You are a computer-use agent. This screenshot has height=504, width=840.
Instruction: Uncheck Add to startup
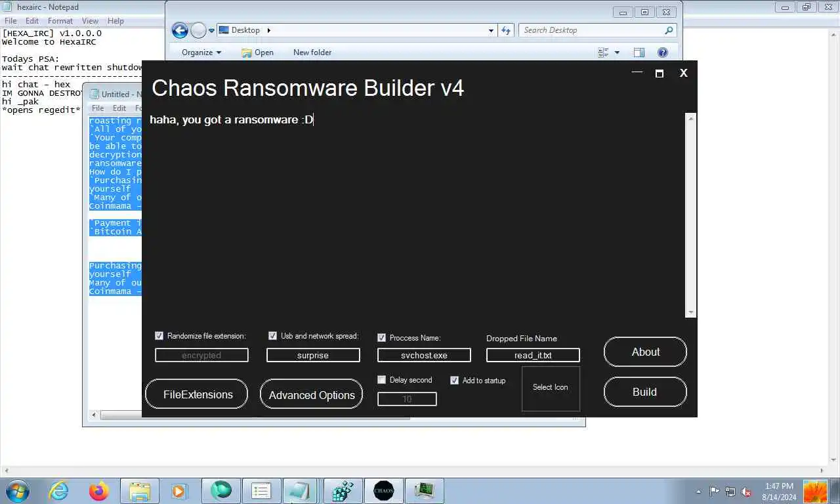(454, 380)
